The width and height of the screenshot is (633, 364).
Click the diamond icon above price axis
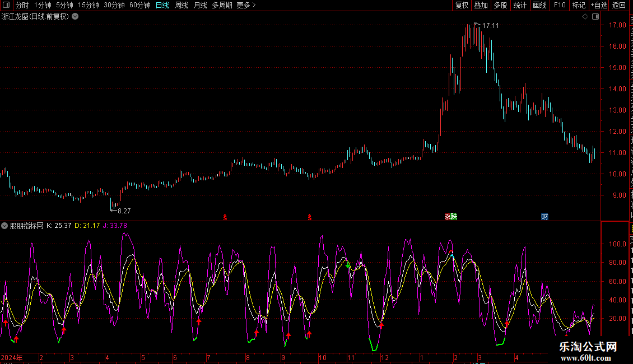pos(585,17)
